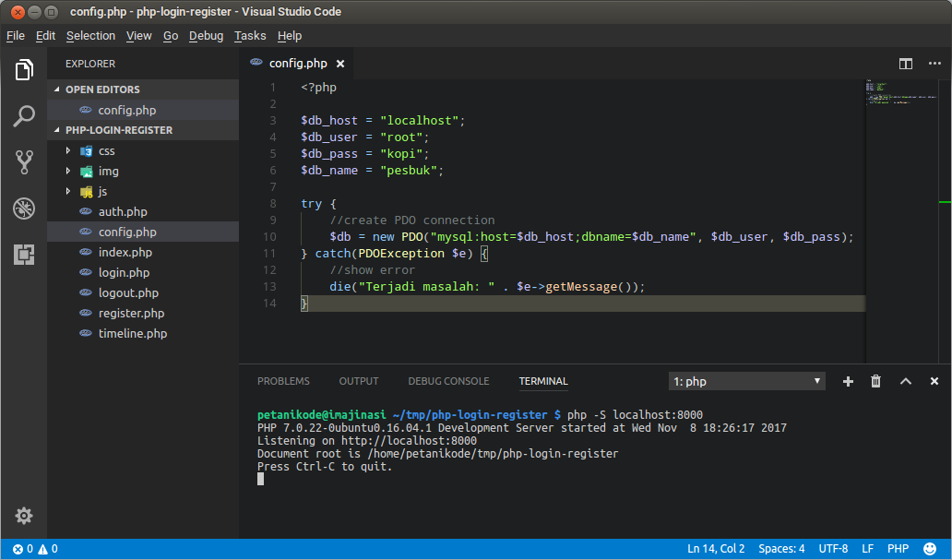This screenshot has width=952, height=560.
Task: Click the UTF-8 encoding indicator
Action: pyautogui.click(x=832, y=547)
